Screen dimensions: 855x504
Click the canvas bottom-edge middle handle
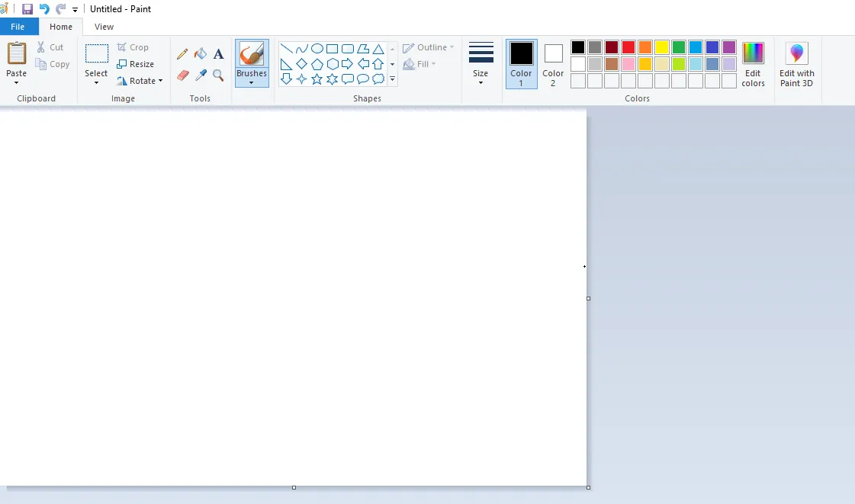tap(294, 488)
